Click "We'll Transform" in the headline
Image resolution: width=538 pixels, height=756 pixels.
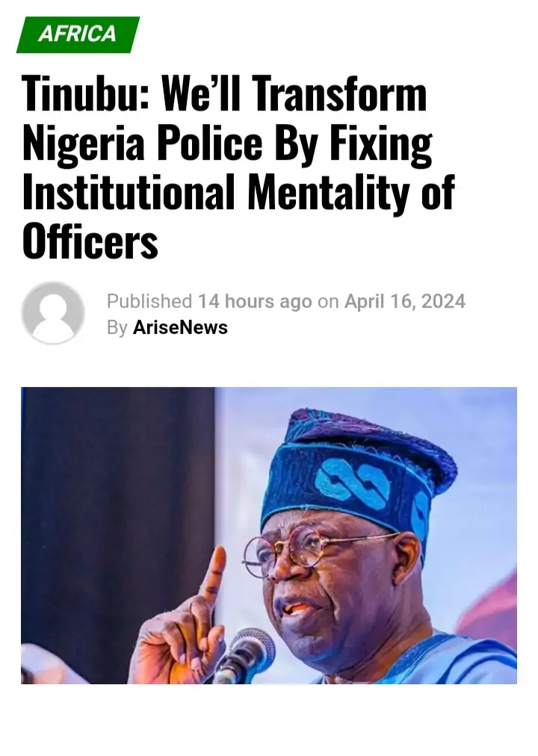click(x=294, y=95)
